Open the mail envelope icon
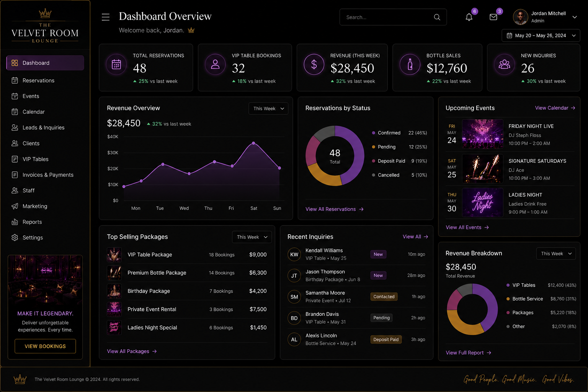588x392 pixels. [493, 17]
